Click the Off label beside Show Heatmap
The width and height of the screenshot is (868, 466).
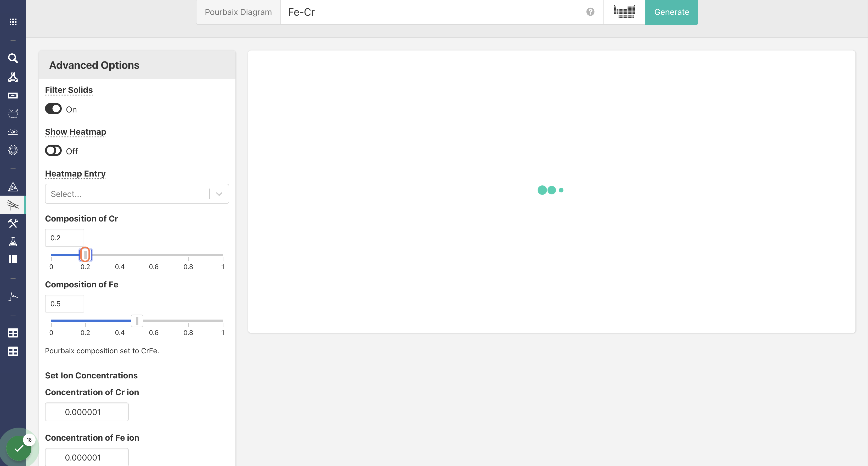[x=71, y=151]
